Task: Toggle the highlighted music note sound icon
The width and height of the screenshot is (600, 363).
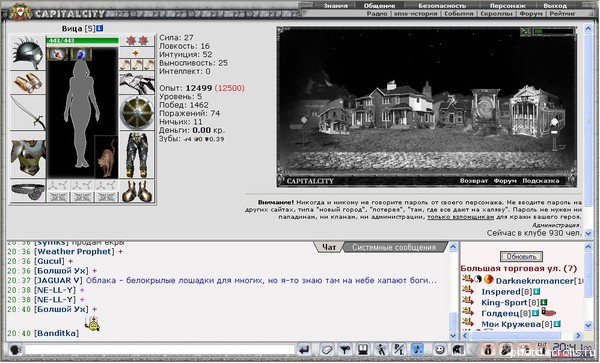Action: click(x=417, y=350)
